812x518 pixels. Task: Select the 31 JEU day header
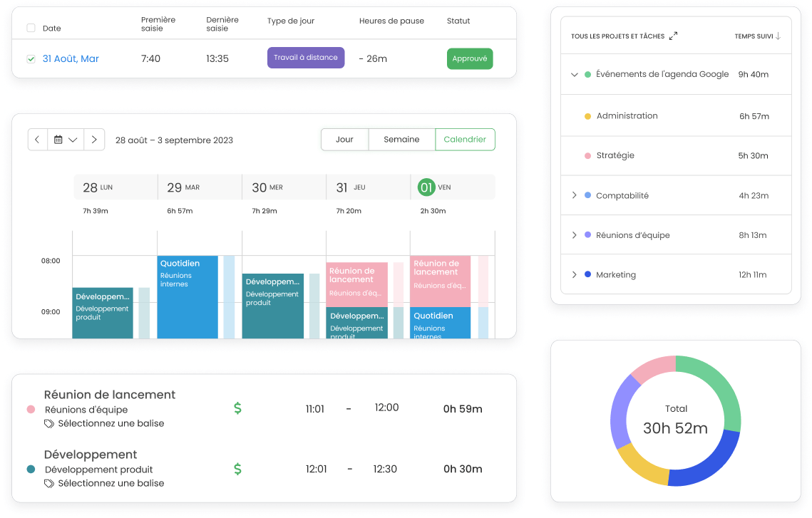tap(368, 187)
